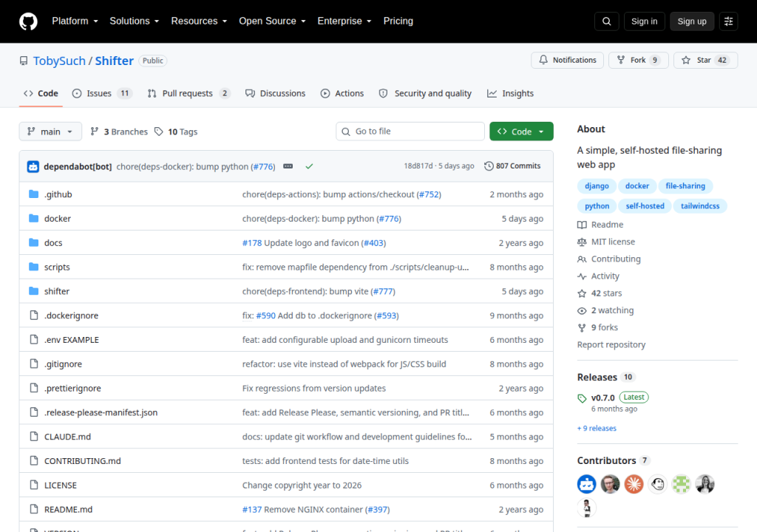
Task: View the 2 watching link
Action: (x=606, y=310)
